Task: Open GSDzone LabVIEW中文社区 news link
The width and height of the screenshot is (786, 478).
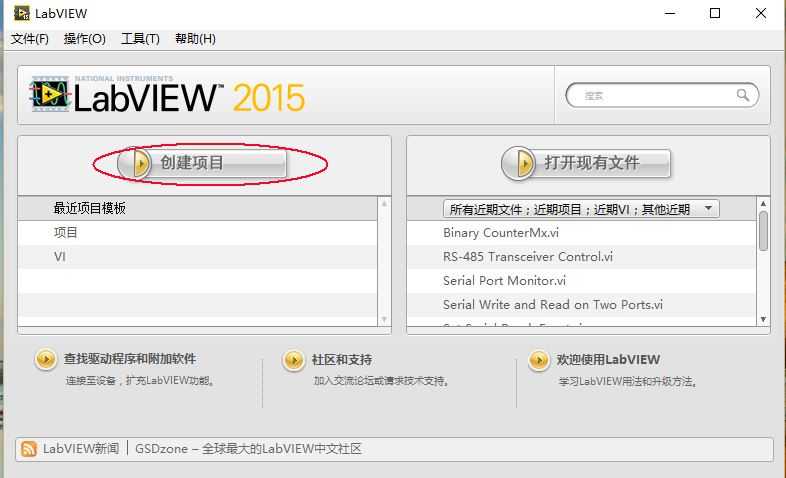Action: pos(248,448)
